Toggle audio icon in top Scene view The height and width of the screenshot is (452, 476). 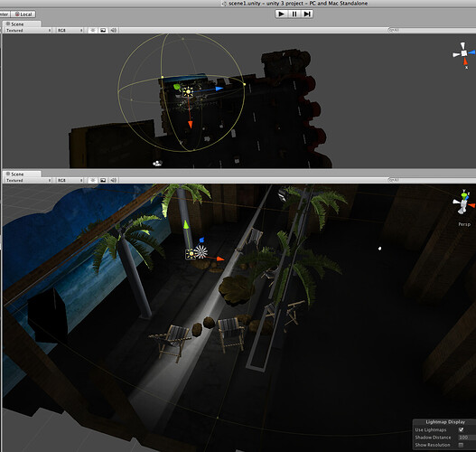click(114, 31)
